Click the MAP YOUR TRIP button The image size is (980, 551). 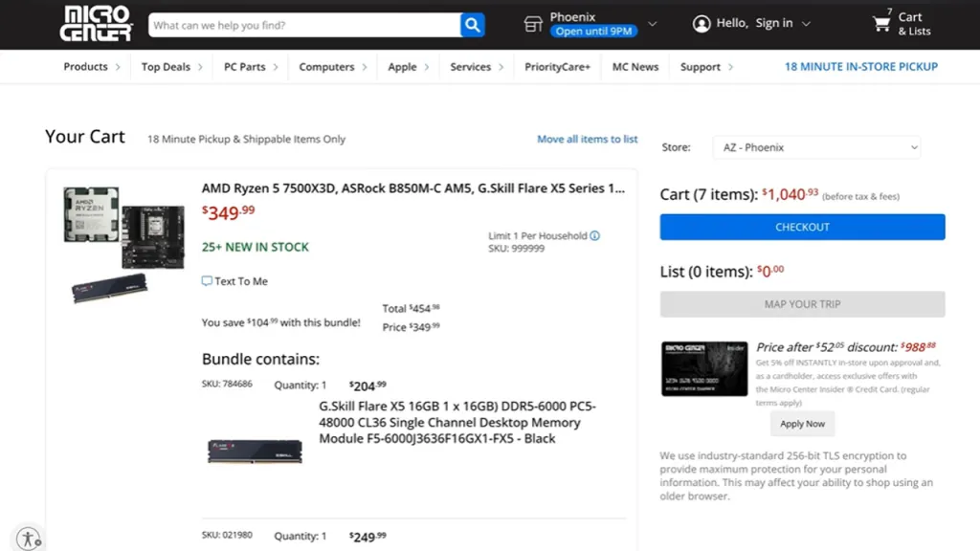point(802,304)
